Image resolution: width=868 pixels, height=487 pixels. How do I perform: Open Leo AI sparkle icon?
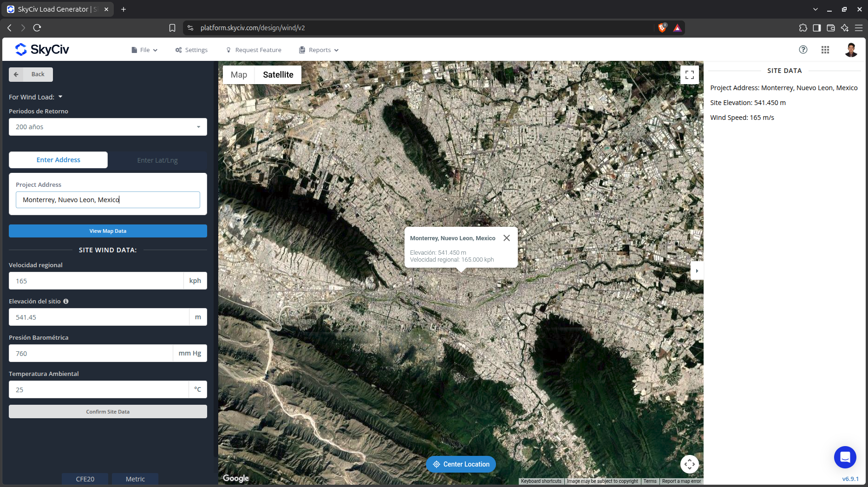[845, 28]
